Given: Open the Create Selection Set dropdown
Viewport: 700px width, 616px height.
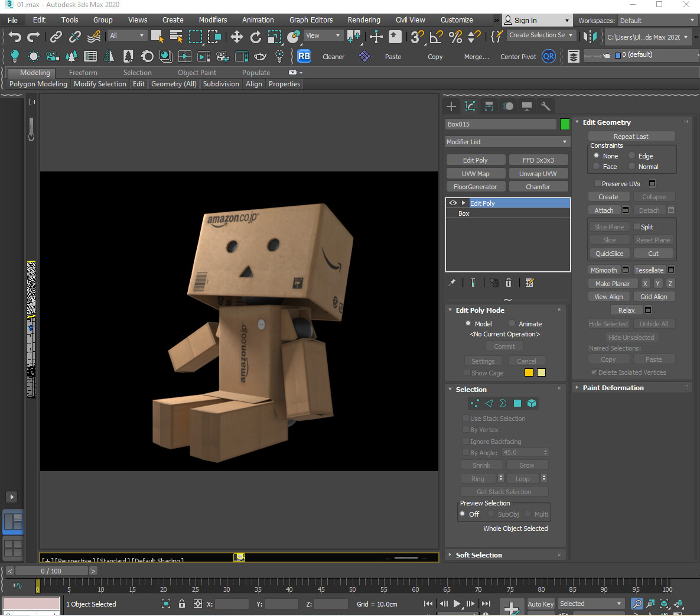Looking at the screenshot, I should pos(541,35).
